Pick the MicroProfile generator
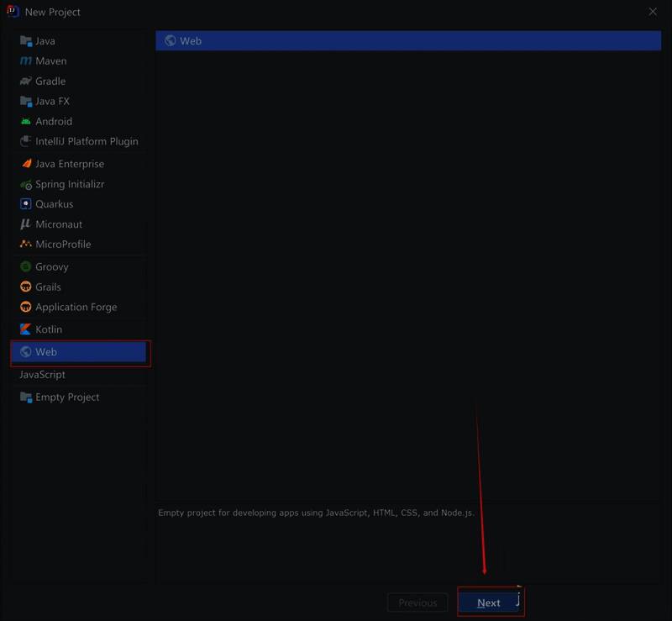Screen dimensions: 672x621 coord(62,245)
